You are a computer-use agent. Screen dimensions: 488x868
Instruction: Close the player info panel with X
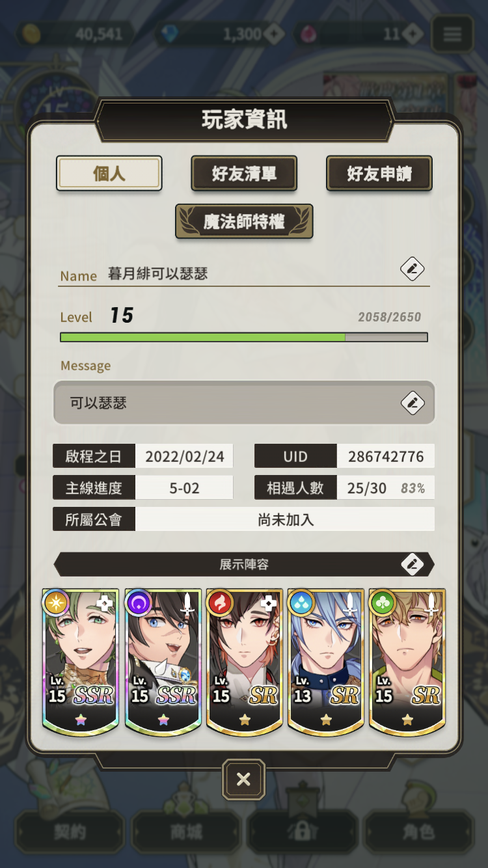(x=243, y=779)
